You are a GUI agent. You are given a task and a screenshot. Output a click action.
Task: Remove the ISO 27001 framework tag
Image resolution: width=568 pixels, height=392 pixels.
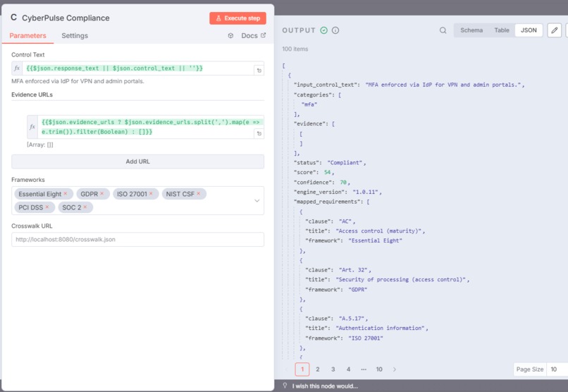(x=151, y=193)
